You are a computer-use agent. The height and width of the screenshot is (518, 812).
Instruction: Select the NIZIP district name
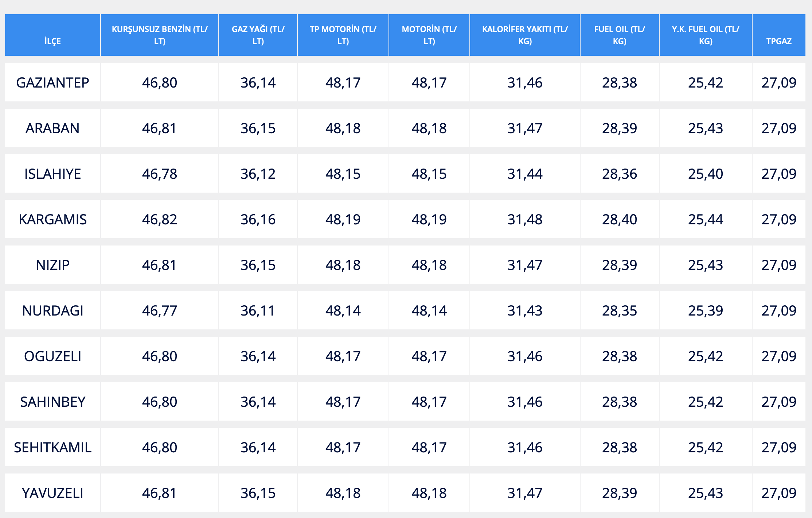[52, 265]
